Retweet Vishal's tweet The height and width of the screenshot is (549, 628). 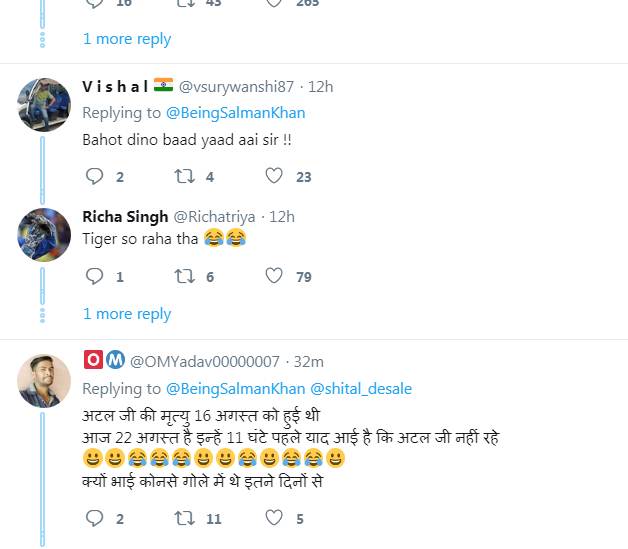[184, 177]
